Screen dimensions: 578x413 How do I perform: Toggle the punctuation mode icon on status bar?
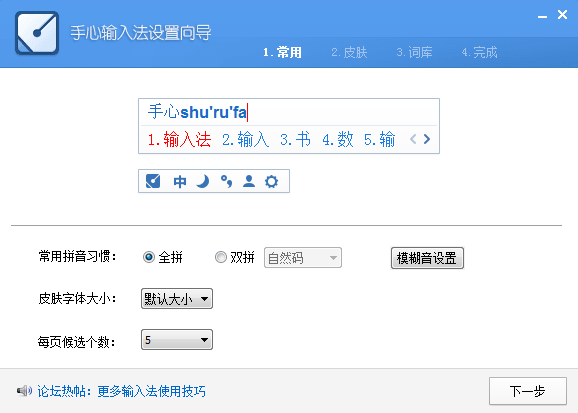point(226,181)
